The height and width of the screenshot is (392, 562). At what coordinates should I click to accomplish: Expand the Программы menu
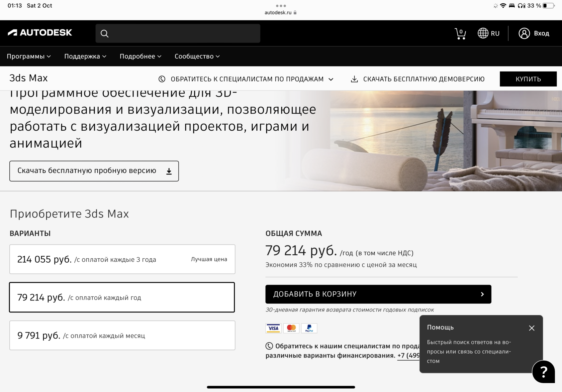click(x=29, y=56)
